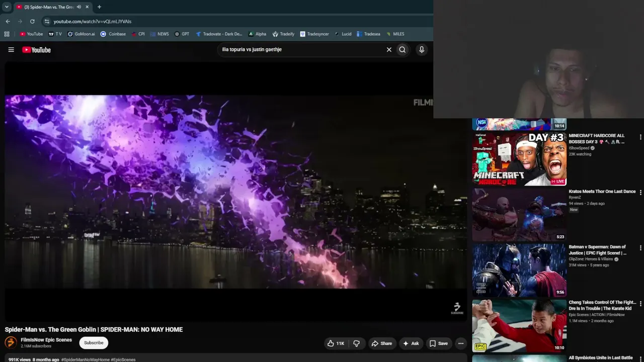The height and width of the screenshot is (362, 644).
Task: Open the NEWS bookmark
Action: (x=159, y=34)
